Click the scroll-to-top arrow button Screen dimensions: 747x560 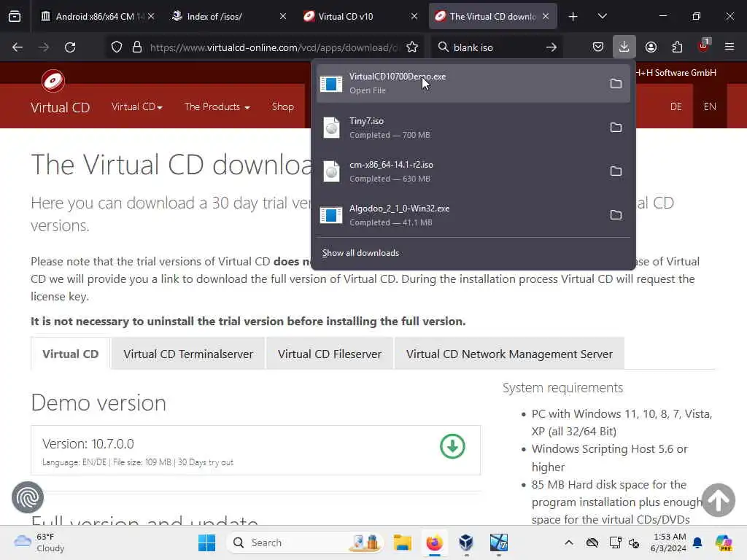pyautogui.click(x=719, y=500)
